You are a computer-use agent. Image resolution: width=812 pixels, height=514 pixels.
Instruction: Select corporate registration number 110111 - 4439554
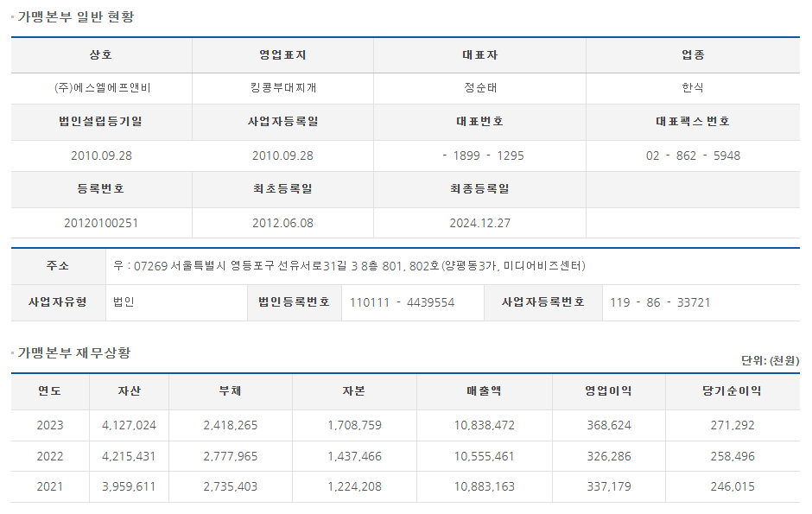tap(402, 302)
